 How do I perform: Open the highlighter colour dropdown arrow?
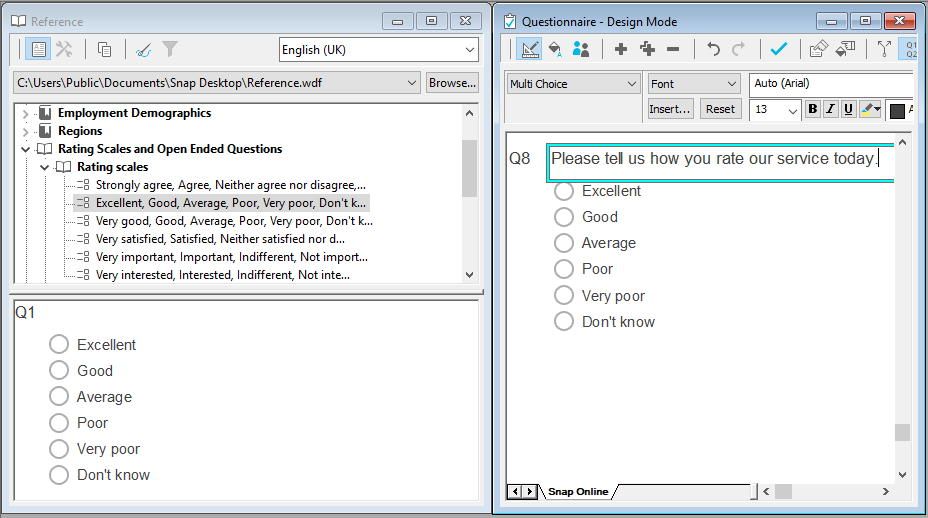point(877,110)
